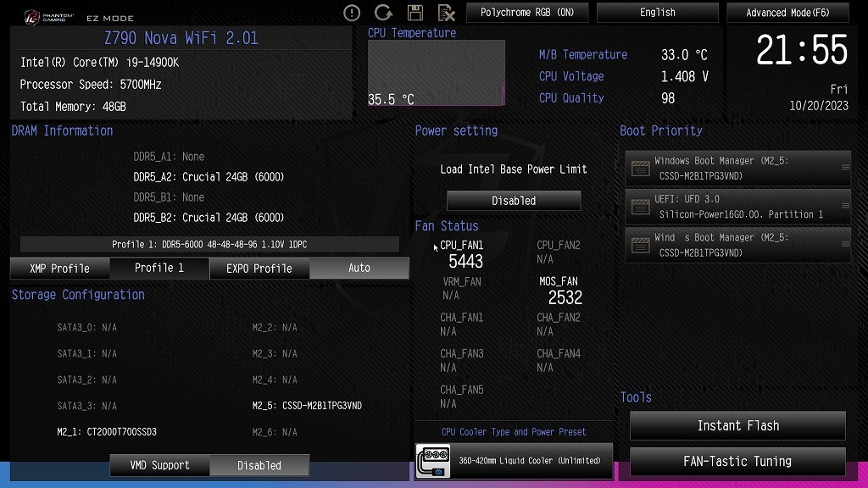Click the Processor Speed: 5700MHz line
The width and height of the screenshot is (868, 488).
pyautogui.click(x=91, y=85)
